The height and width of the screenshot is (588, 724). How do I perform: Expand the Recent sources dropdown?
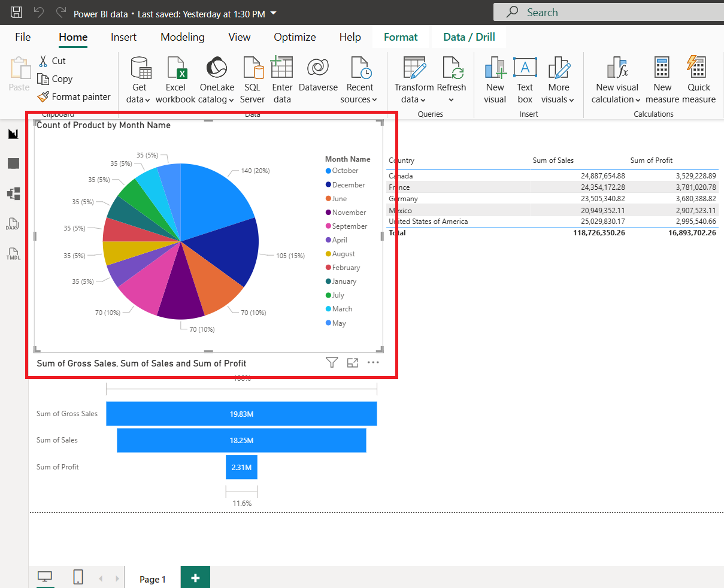pyautogui.click(x=359, y=80)
